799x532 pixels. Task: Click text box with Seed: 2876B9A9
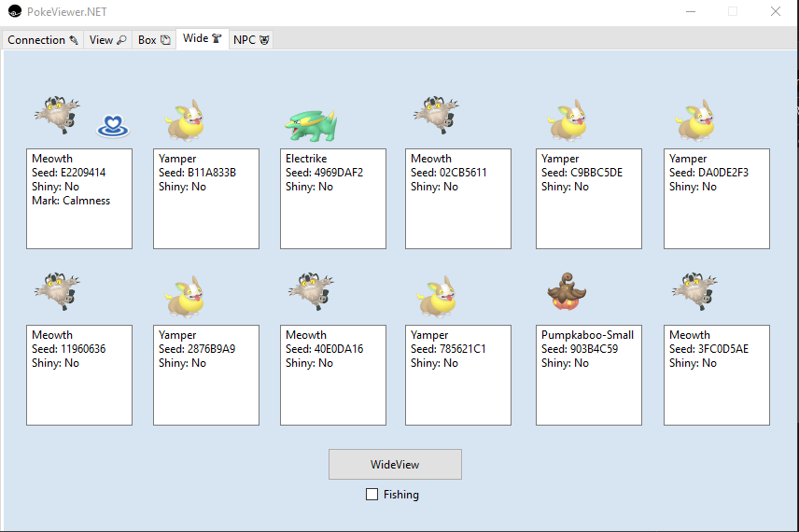(x=206, y=375)
